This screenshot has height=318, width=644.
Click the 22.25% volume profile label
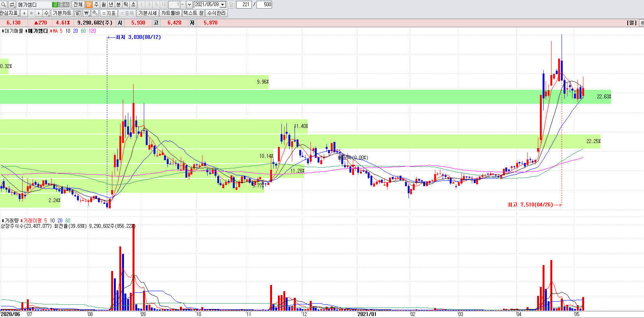click(x=593, y=141)
